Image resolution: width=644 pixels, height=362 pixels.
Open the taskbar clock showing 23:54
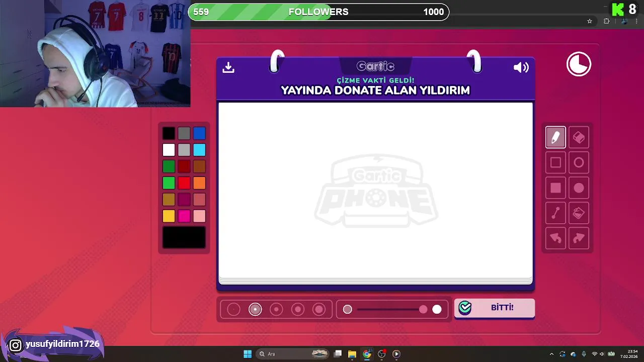pyautogui.click(x=629, y=354)
